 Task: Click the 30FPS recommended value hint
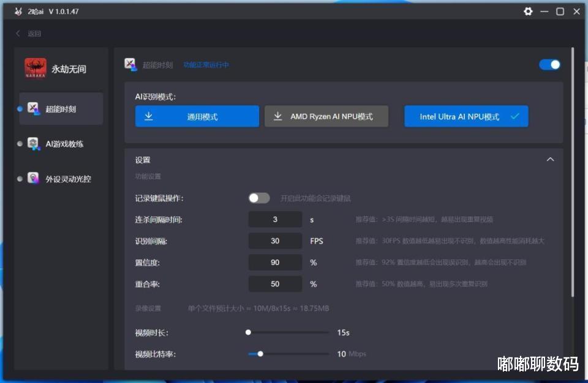point(450,241)
